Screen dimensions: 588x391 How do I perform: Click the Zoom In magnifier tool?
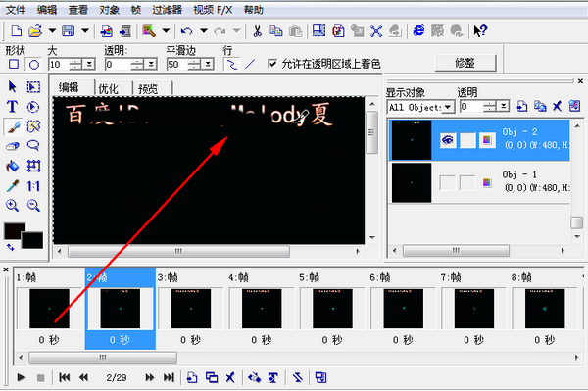coord(13,206)
